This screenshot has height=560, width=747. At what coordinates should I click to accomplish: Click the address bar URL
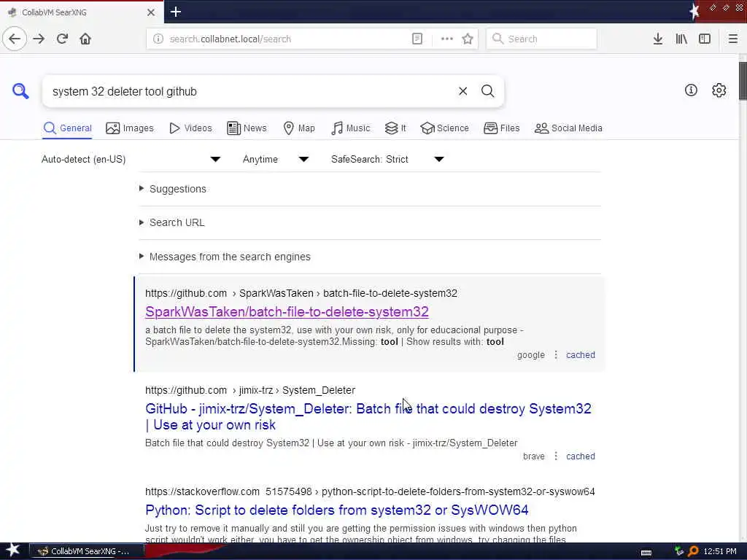[x=230, y=39]
